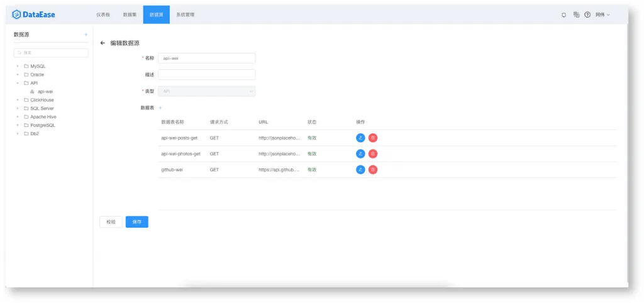The height and width of the screenshot is (303, 644).
Task: Collapse the API folder
Action: pos(18,83)
